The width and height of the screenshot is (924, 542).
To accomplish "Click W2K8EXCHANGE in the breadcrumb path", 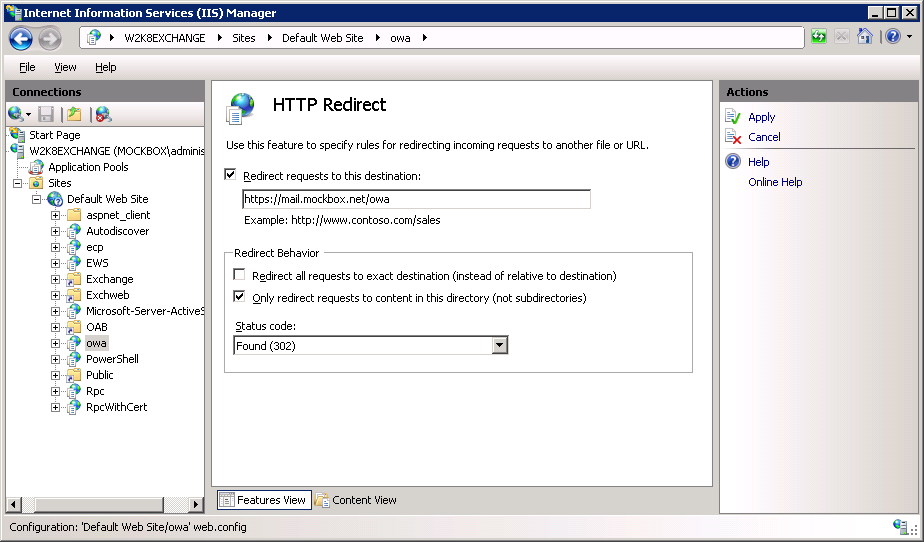I will coord(164,38).
